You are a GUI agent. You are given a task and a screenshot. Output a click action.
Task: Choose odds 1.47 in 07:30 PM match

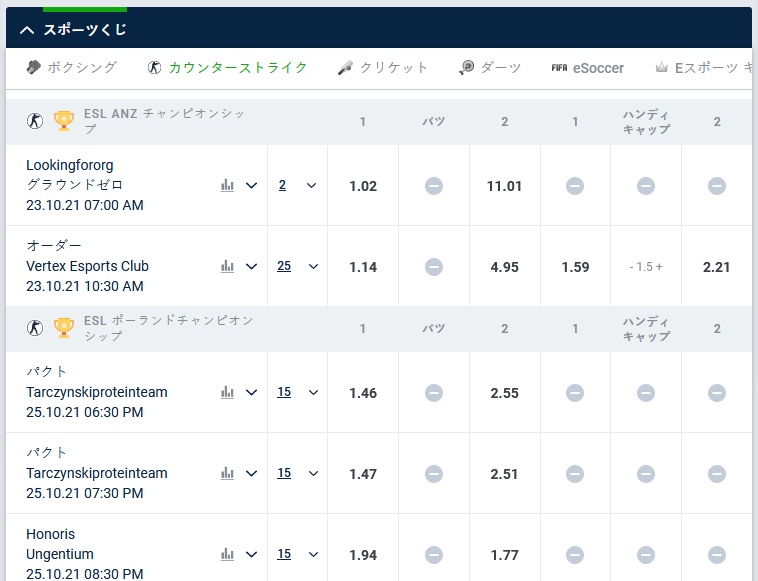click(363, 474)
